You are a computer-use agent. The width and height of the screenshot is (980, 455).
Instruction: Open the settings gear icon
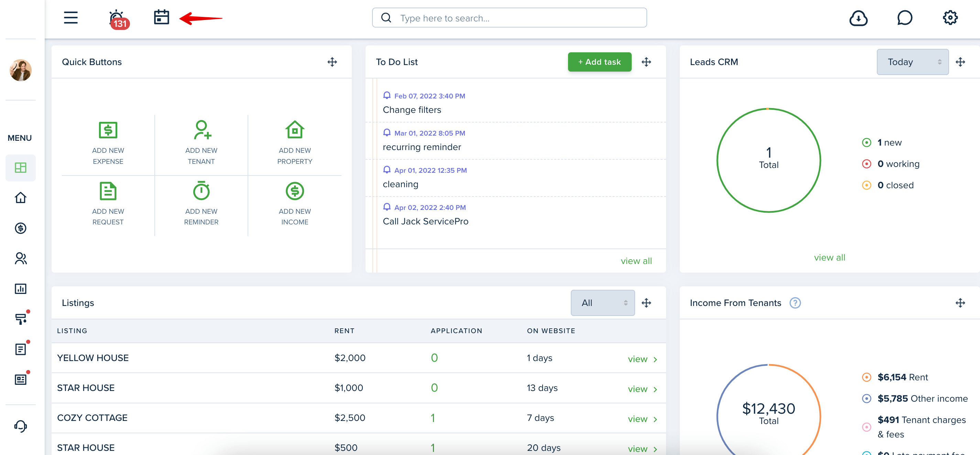950,18
